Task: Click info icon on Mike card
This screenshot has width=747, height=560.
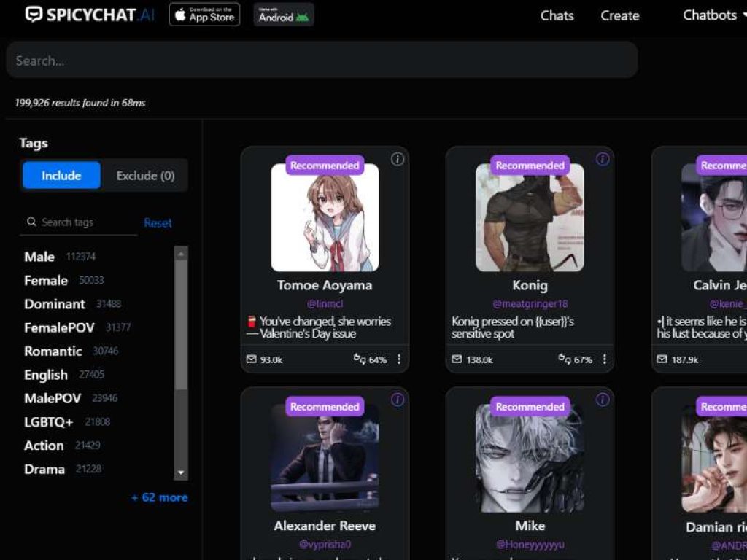Action: (x=603, y=400)
